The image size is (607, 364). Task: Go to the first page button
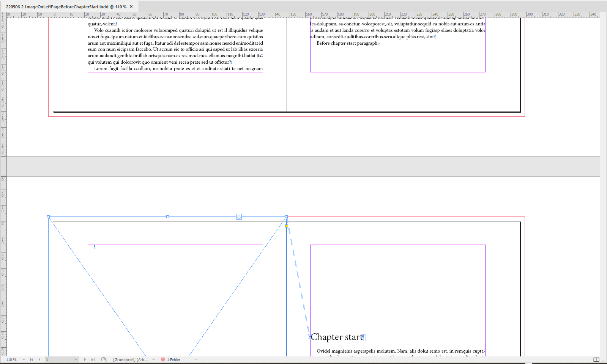[x=32, y=359]
